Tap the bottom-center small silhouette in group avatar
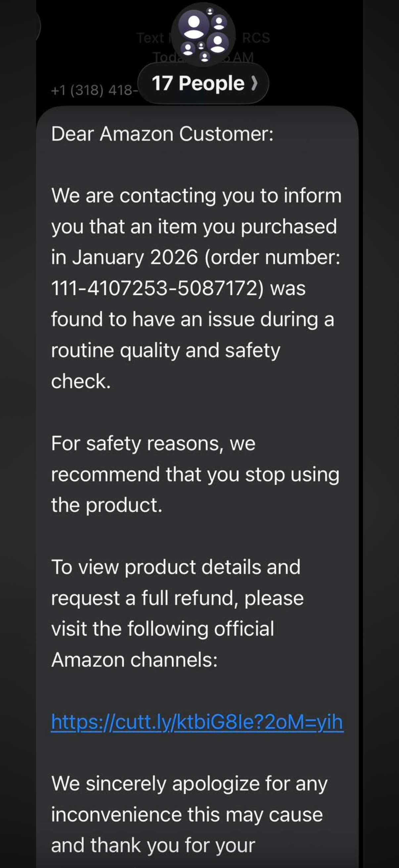 pos(204,56)
